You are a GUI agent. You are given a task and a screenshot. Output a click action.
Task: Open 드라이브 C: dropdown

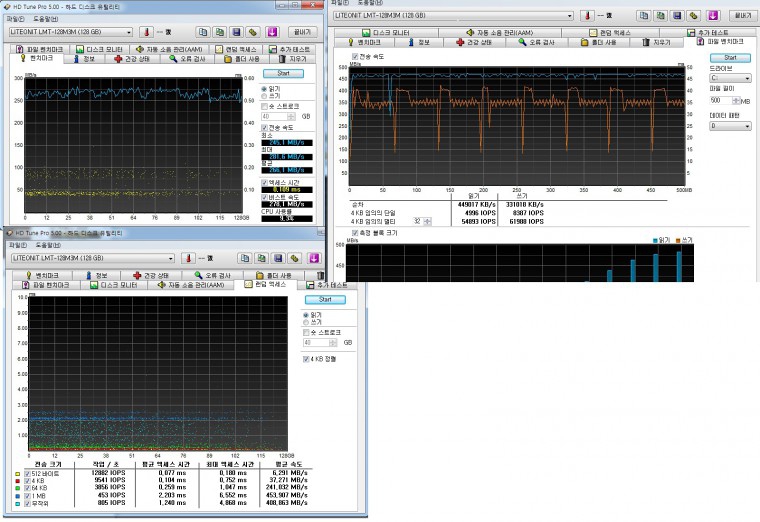pyautogui.click(x=730, y=78)
